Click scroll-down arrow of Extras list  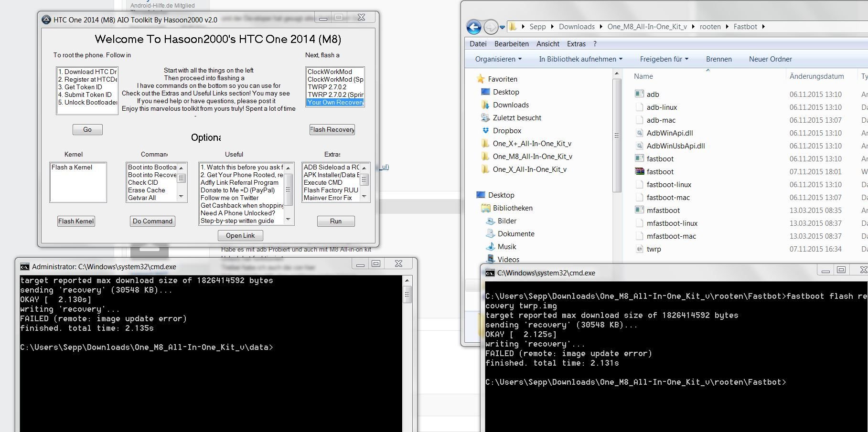pos(364,196)
